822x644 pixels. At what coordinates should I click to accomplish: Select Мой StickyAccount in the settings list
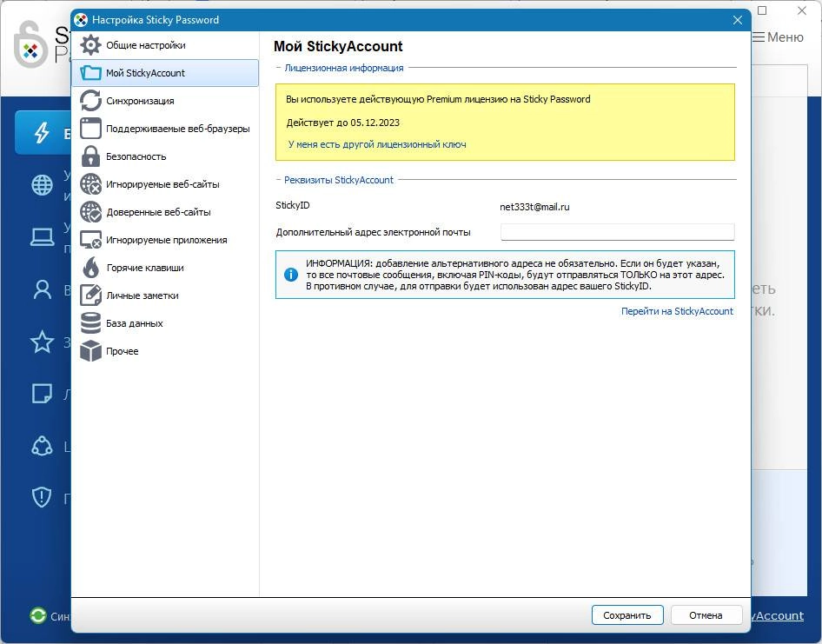[165, 73]
